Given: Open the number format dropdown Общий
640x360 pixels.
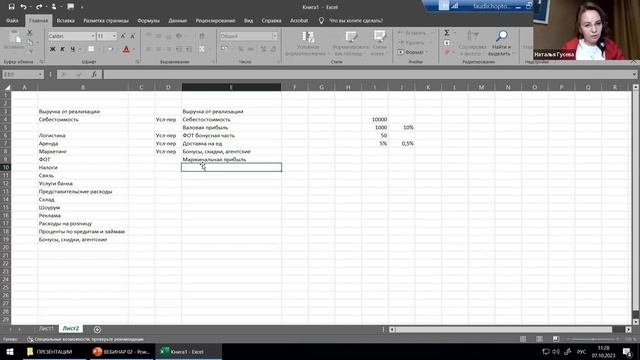Looking at the screenshot, I should pyautogui.click(x=275, y=36).
